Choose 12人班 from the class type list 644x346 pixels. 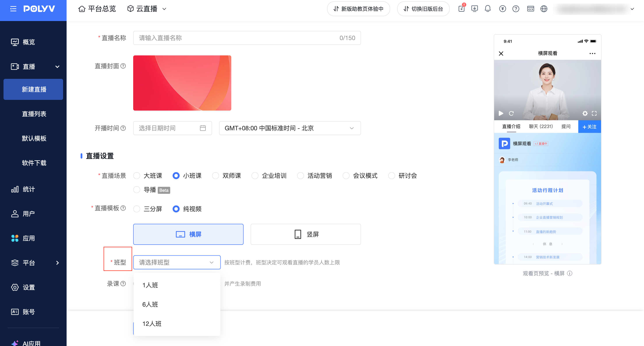[x=177, y=323]
